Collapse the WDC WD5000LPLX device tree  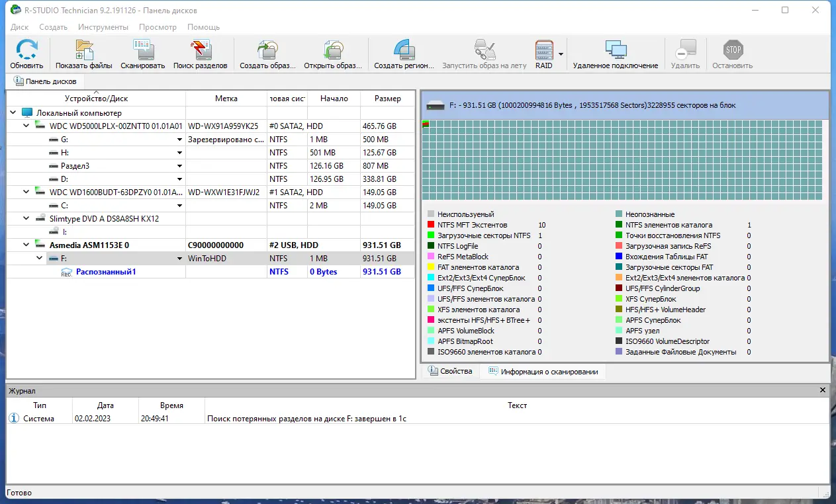(26, 126)
